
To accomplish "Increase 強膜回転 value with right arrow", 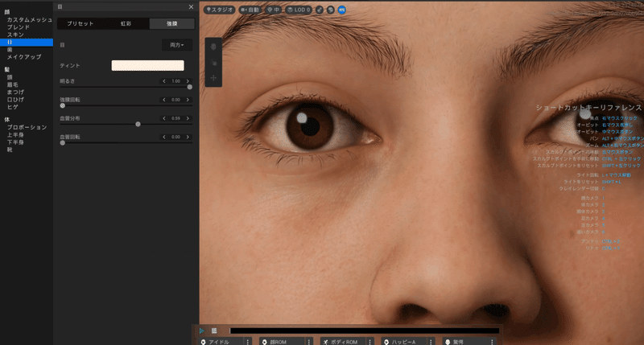I will pos(188,100).
